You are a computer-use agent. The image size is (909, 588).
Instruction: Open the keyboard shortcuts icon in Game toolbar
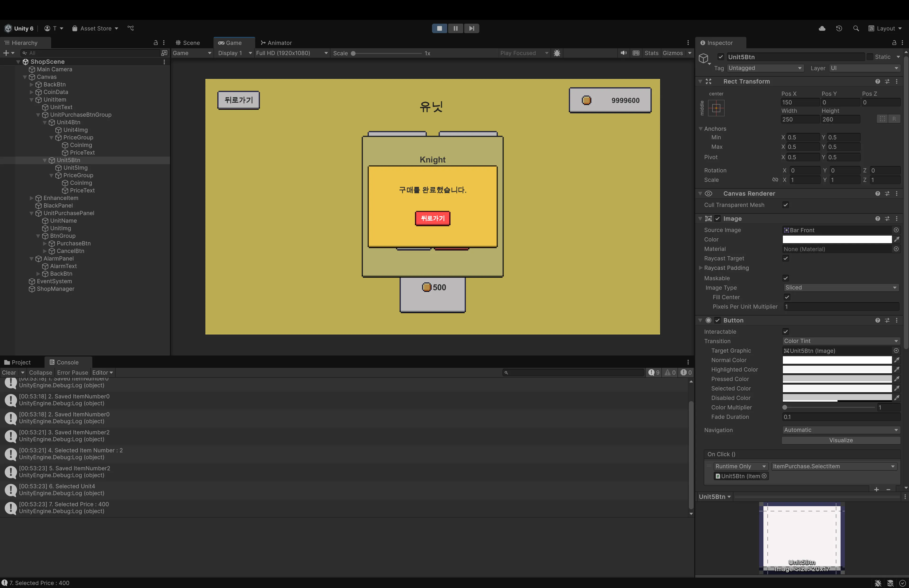(x=636, y=53)
